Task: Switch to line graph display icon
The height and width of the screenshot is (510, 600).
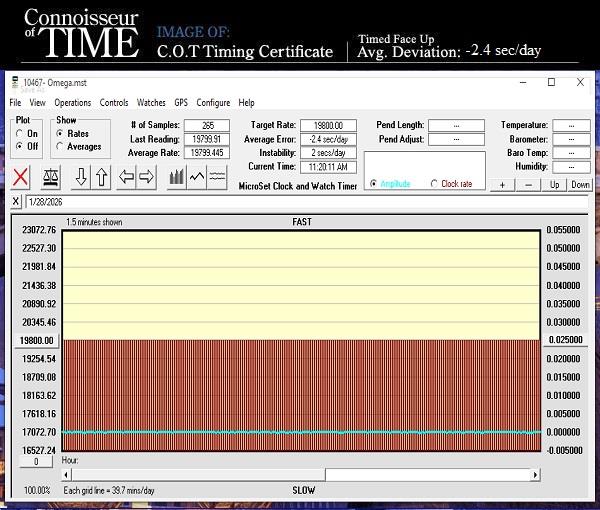Action: [x=197, y=177]
